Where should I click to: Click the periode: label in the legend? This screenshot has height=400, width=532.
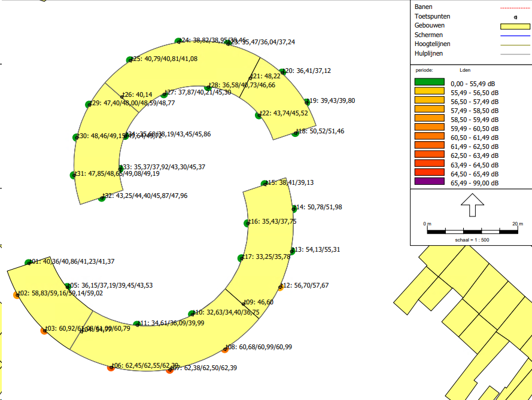[424, 71]
